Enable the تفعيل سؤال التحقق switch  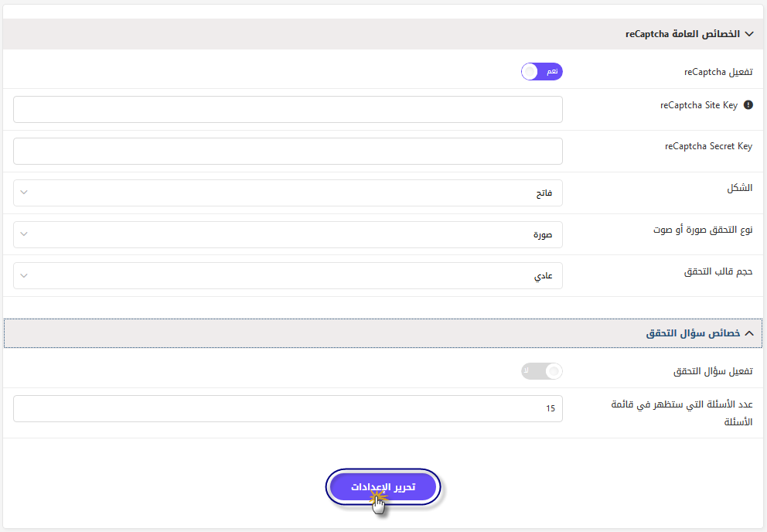click(x=541, y=371)
